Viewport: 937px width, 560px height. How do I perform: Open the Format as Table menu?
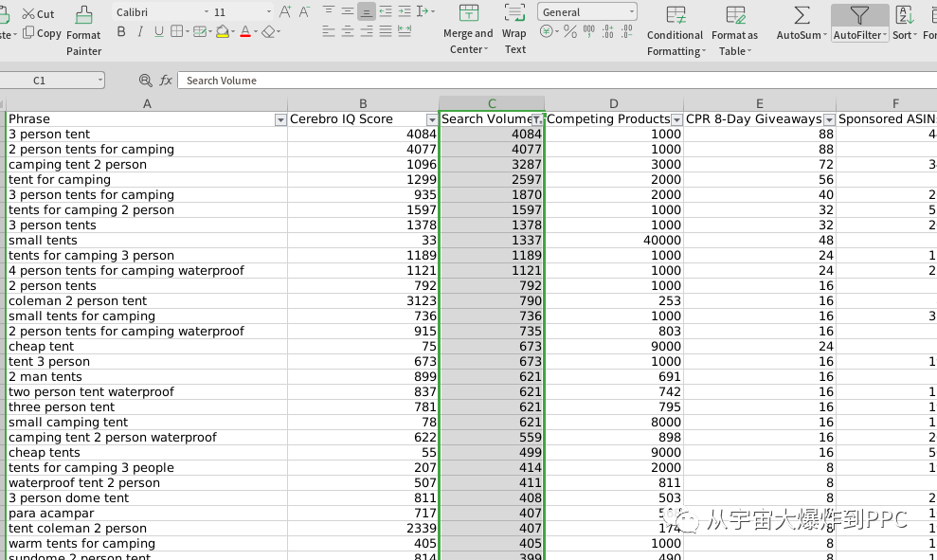point(734,30)
